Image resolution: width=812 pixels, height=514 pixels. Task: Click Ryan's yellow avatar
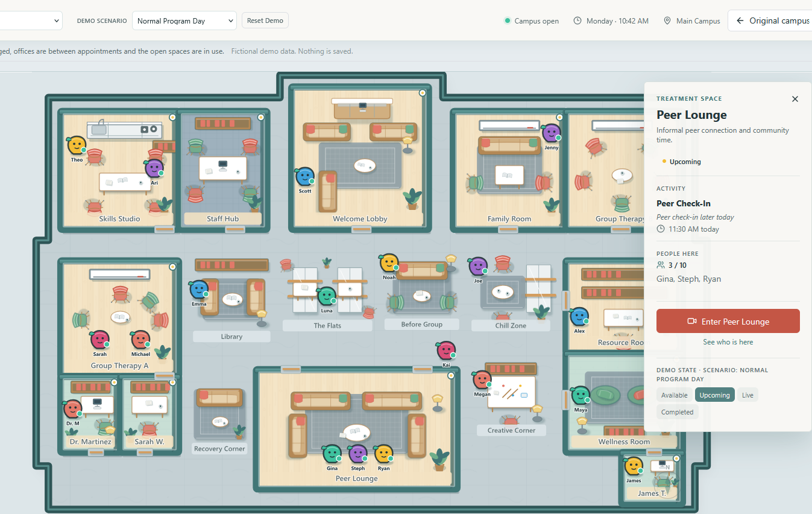[x=383, y=454]
